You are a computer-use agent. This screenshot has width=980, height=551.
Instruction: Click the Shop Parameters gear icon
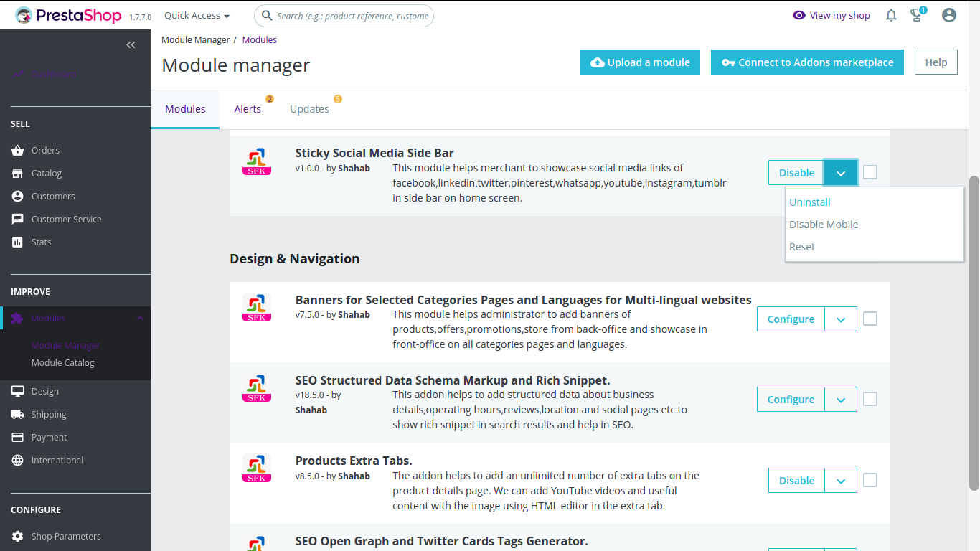[18, 537]
